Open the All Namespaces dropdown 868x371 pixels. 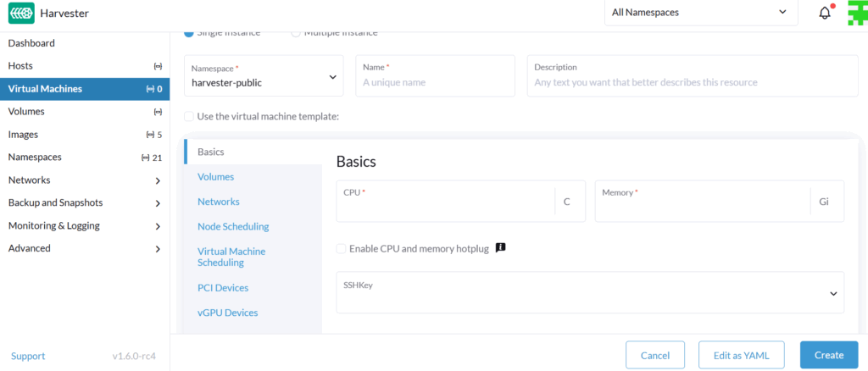[x=698, y=13]
